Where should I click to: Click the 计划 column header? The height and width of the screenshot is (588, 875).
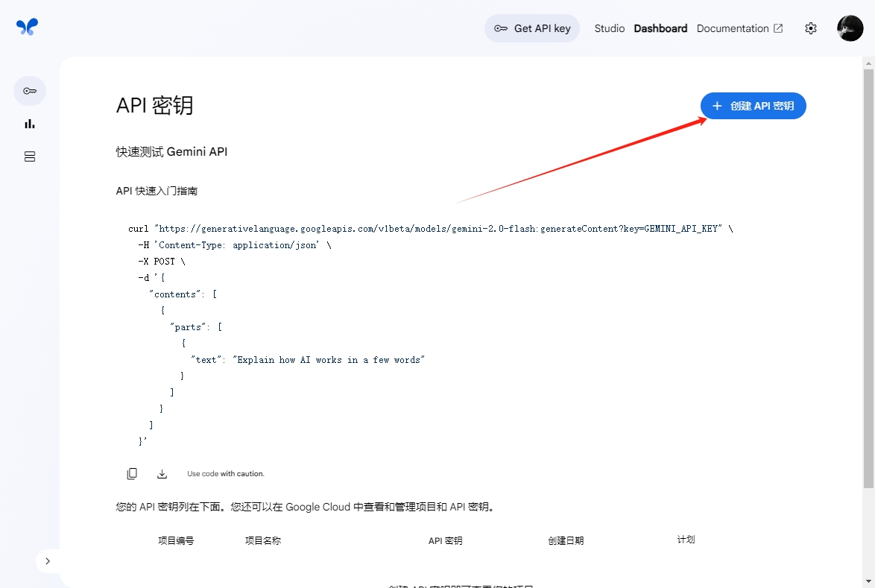[686, 540]
